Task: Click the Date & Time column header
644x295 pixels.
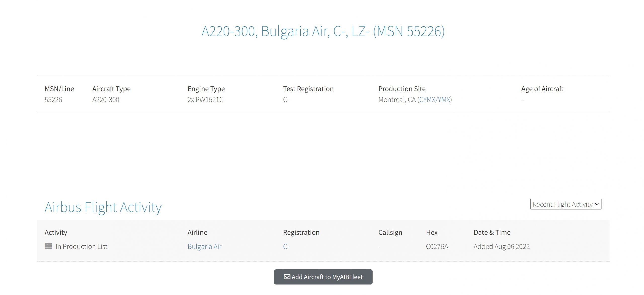Action: point(492,232)
